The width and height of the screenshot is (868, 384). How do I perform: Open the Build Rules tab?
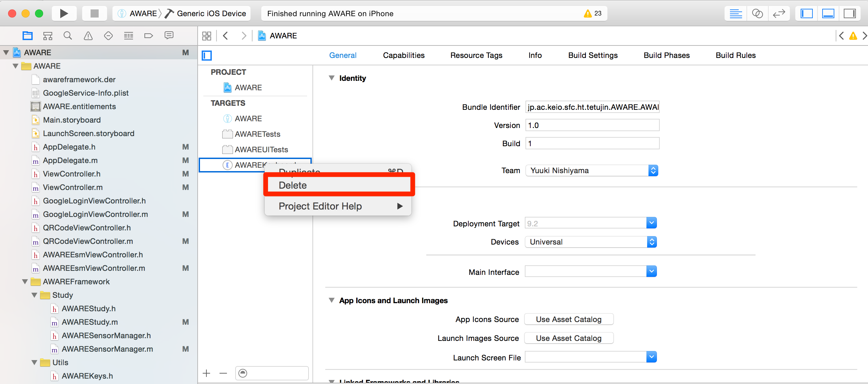click(x=736, y=55)
